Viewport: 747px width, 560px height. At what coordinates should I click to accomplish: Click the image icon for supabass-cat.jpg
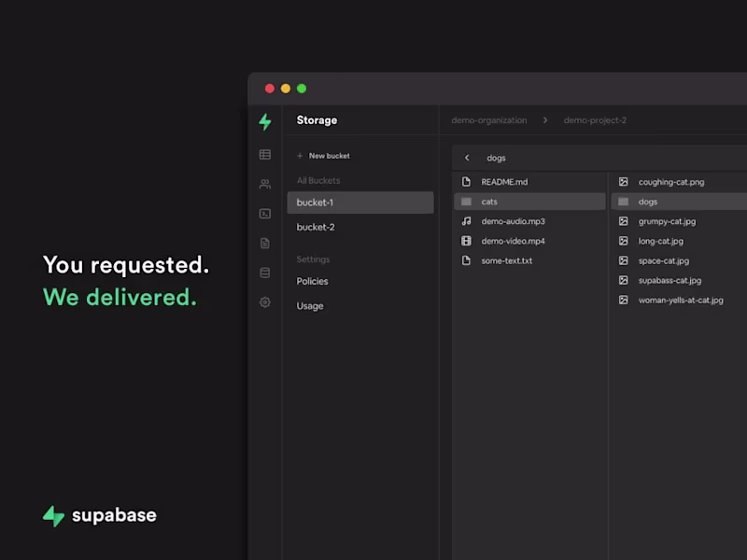pyautogui.click(x=623, y=280)
